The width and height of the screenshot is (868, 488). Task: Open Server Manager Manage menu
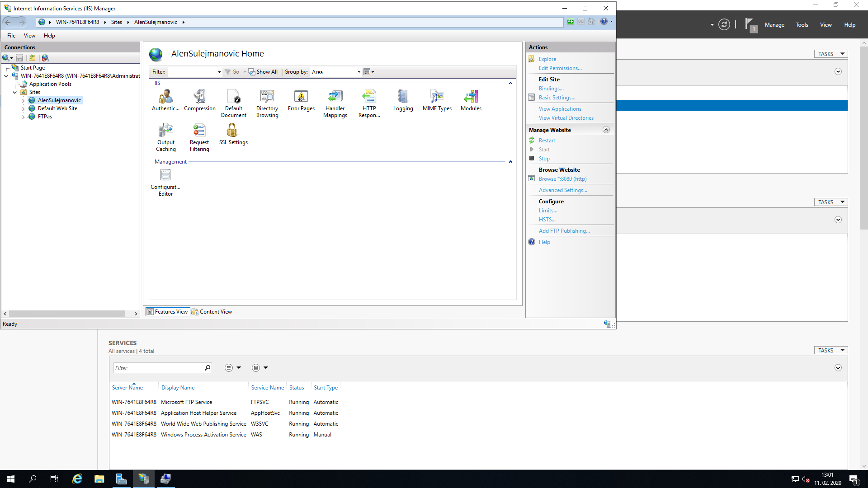point(774,25)
